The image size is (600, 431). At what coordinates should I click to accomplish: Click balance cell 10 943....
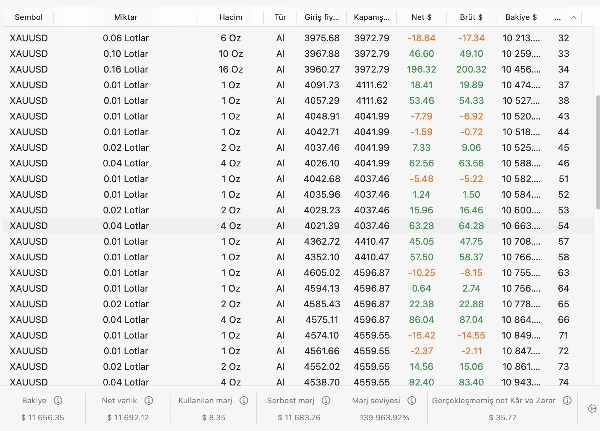tap(521, 382)
